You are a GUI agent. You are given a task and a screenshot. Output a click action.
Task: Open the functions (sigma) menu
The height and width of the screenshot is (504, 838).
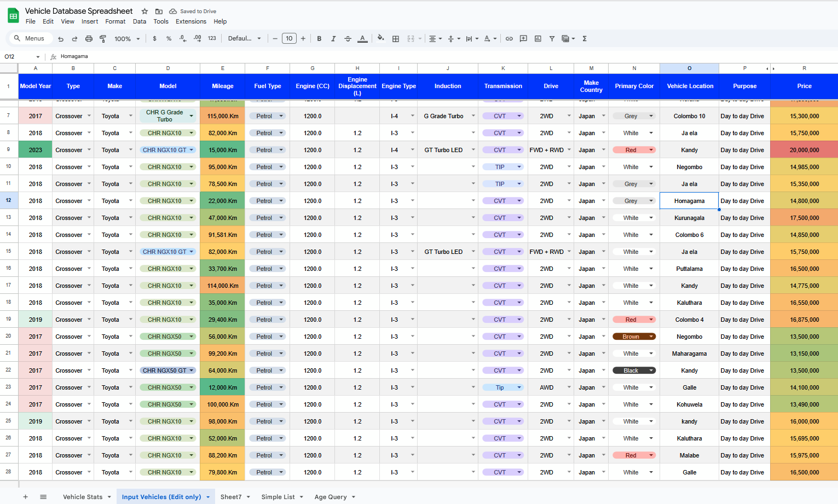[585, 39]
